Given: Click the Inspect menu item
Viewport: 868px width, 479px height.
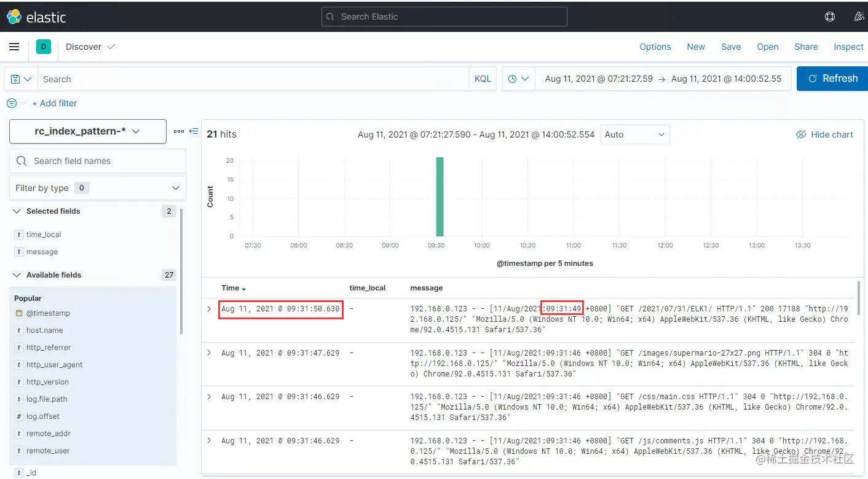Looking at the screenshot, I should point(848,47).
